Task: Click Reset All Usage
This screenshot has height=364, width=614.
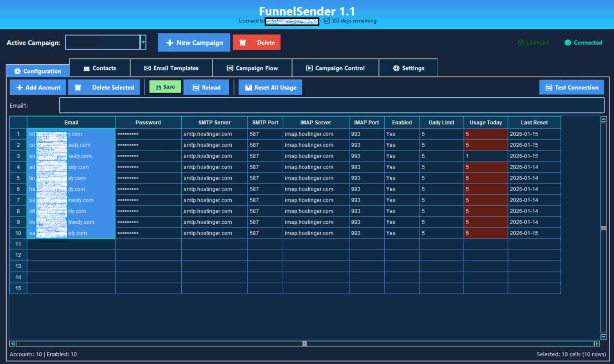Action: pyautogui.click(x=271, y=88)
